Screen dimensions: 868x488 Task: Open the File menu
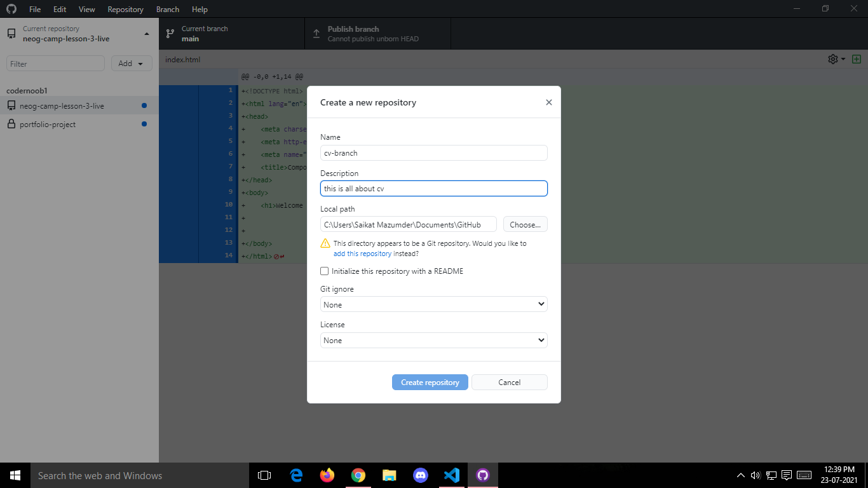(x=35, y=10)
